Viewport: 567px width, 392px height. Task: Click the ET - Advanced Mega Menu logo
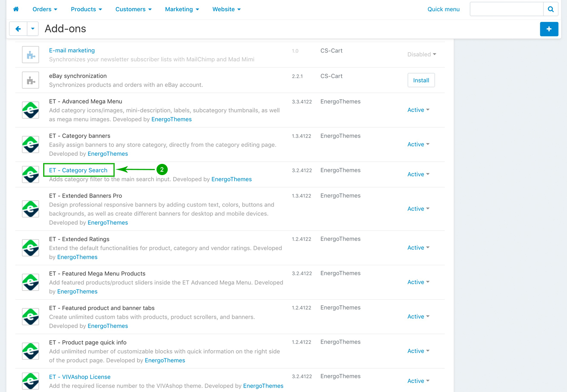pos(31,110)
